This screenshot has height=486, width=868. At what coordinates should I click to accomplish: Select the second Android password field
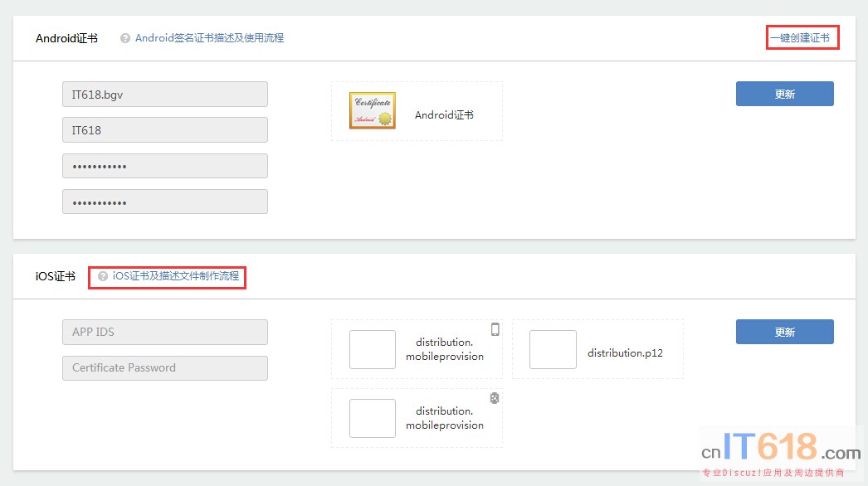tap(165, 202)
